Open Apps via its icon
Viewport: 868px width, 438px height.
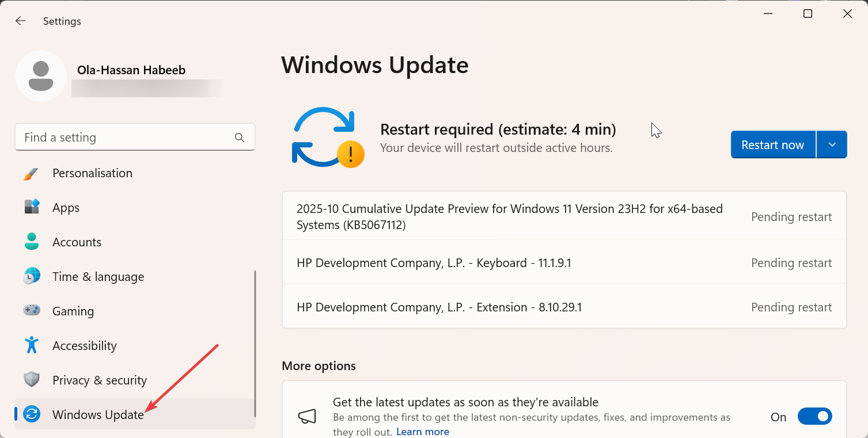32,207
